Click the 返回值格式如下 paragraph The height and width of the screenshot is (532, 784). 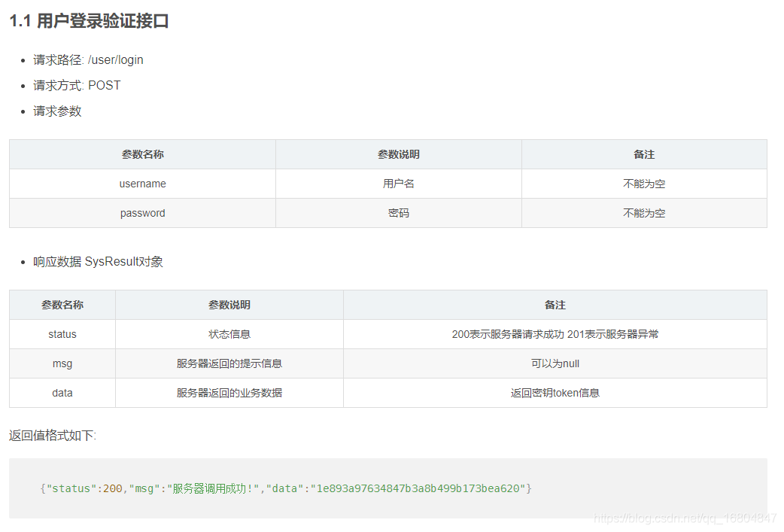point(53,436)
